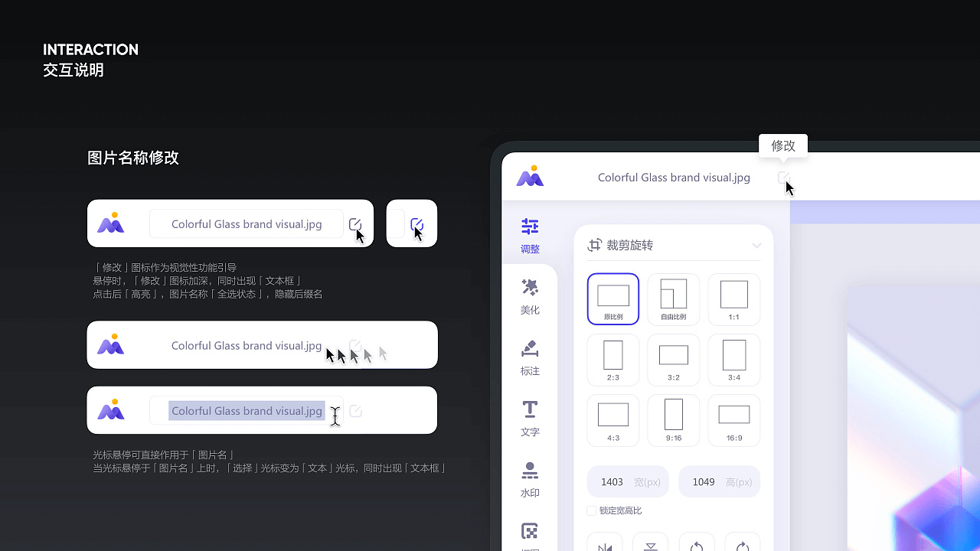Click the file name beside the fading cursors
This screenshot has height=551, width=980.
click(247, 346)
